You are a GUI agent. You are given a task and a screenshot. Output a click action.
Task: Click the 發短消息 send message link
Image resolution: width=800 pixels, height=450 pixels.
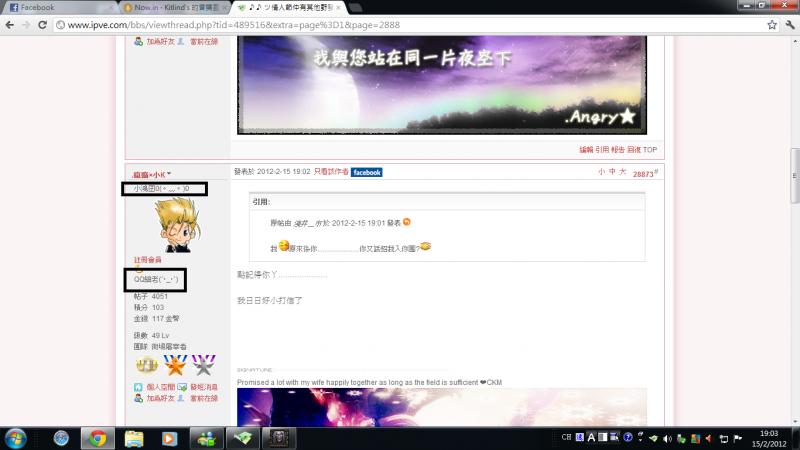(x=204, y=387)
